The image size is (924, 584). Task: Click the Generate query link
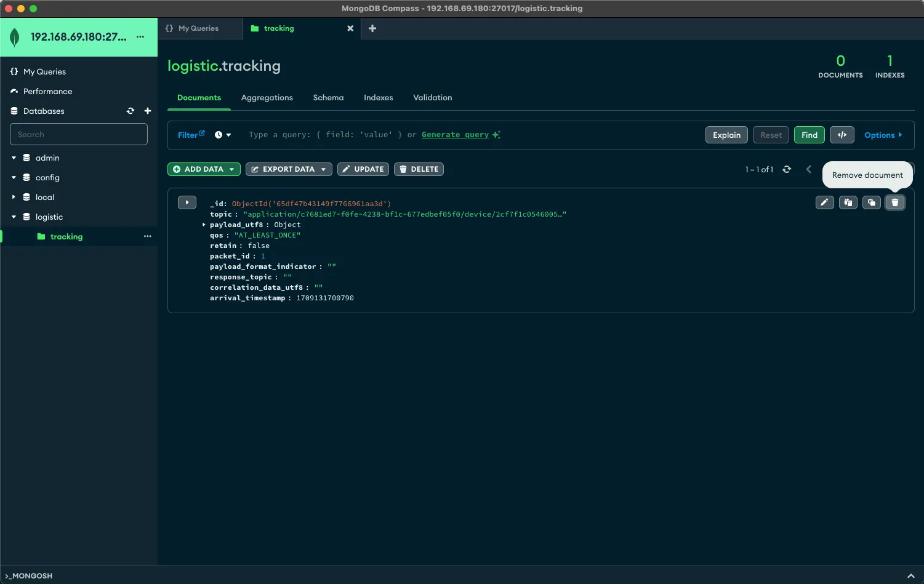coord(455,135)
